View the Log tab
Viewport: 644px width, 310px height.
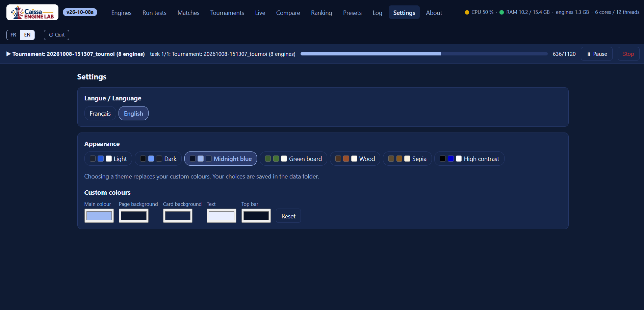tap(377, 13)
